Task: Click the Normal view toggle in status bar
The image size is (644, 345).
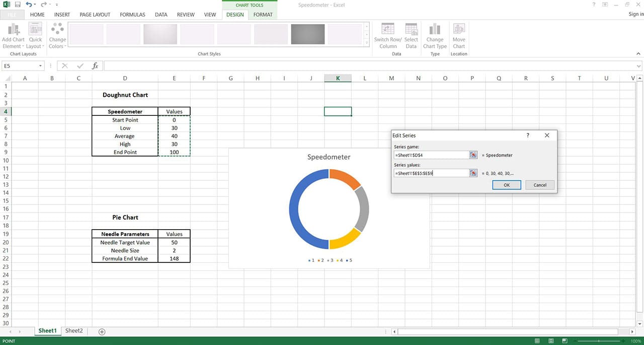Action: (x=537, y=340)
